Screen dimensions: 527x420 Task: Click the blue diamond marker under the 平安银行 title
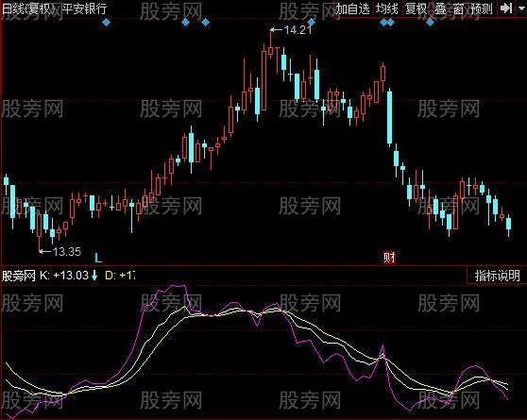(x=106, y=23)
